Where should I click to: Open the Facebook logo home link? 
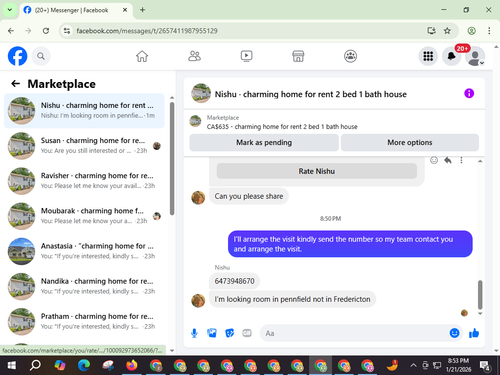[17, 56]
